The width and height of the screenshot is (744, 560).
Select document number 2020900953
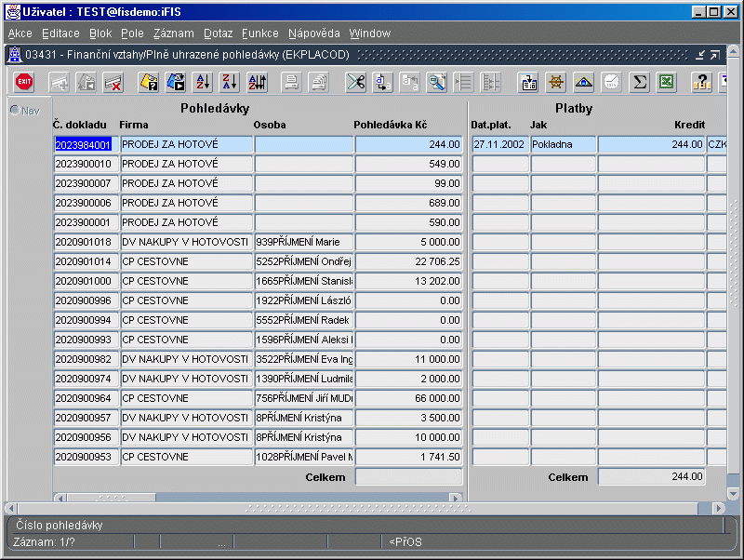[x=86, y=457]
